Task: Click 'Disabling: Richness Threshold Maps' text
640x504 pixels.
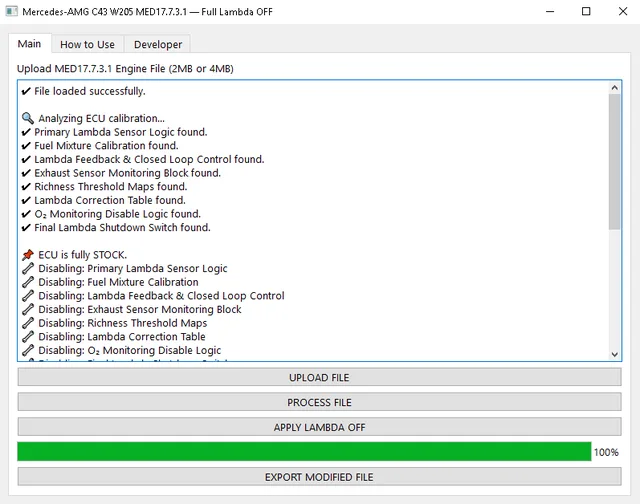Action: pos(122,323)
